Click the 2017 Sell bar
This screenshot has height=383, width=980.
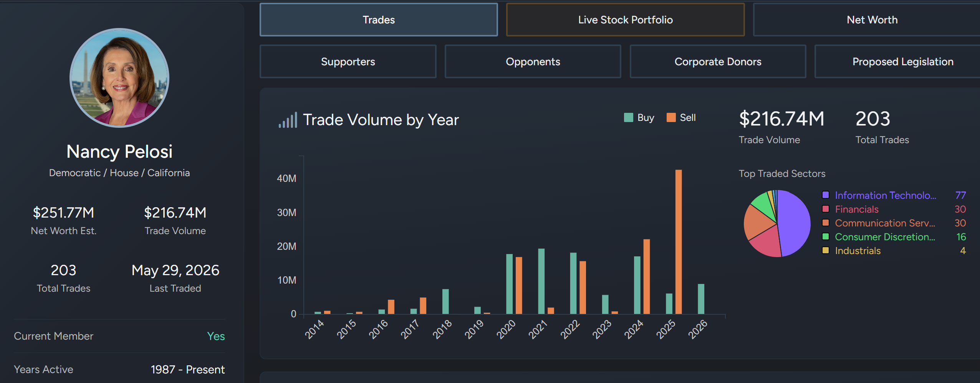(423, 305)
